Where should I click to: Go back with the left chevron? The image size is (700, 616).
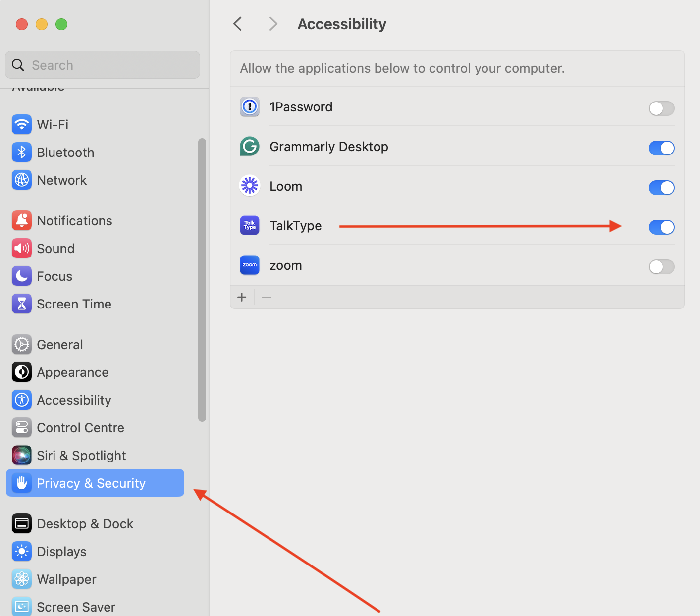pos(238,24)
